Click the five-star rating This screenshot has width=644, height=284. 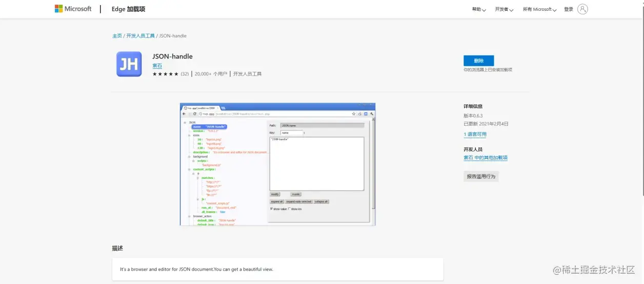point(166,74)
